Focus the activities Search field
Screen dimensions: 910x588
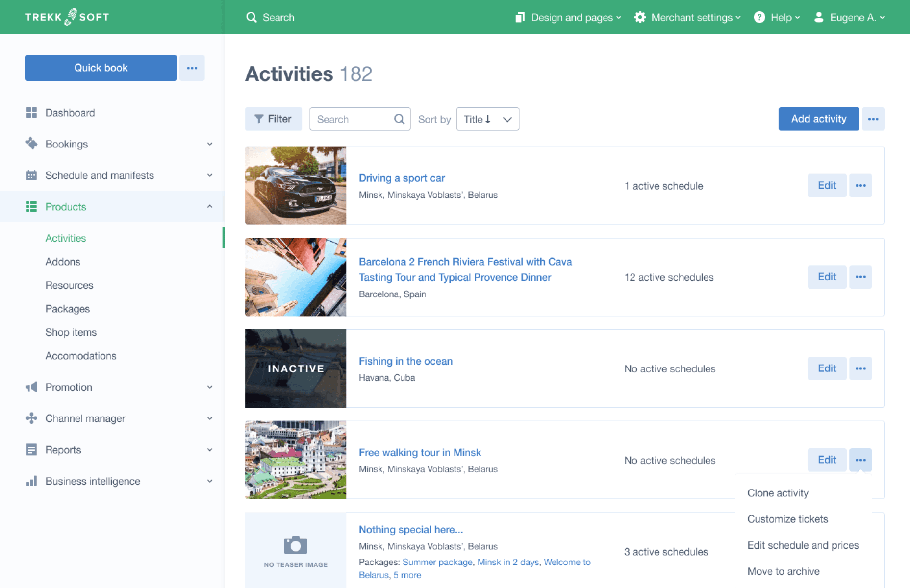coord(360,119)
